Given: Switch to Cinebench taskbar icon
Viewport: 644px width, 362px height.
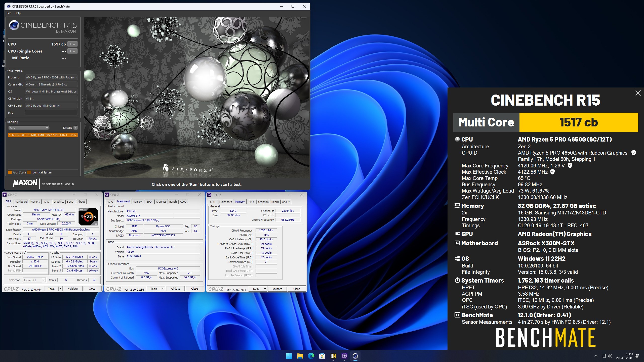Looking at the screenshot, I should coord(355,356).
